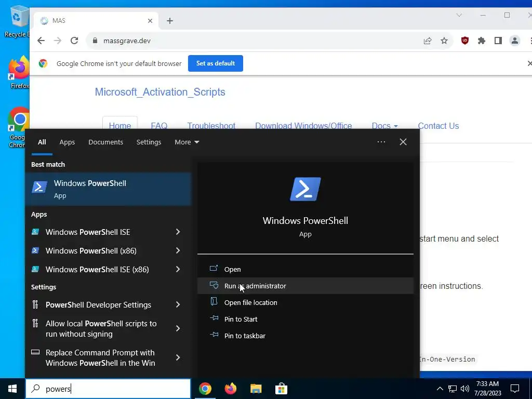Viewport: 532px width, 399px height.
Task: Open the Troubleshoot link
Action: 211,126
